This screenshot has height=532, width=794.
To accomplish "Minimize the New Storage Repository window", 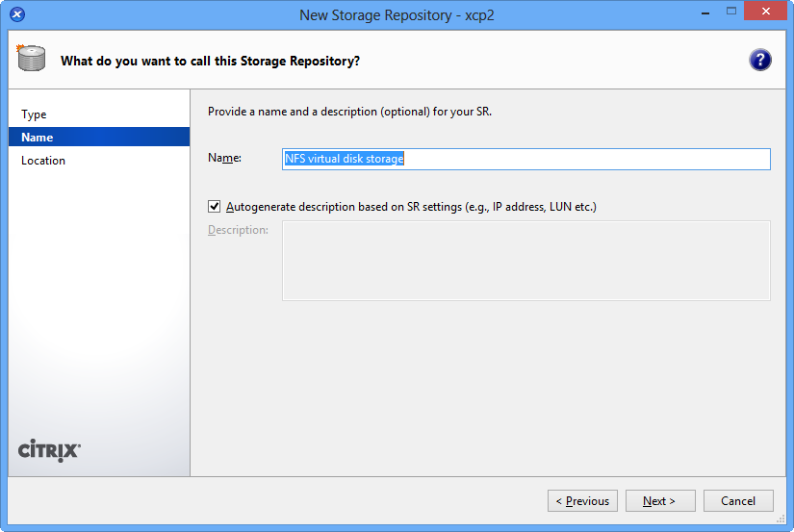I will (x=697, y=12).
